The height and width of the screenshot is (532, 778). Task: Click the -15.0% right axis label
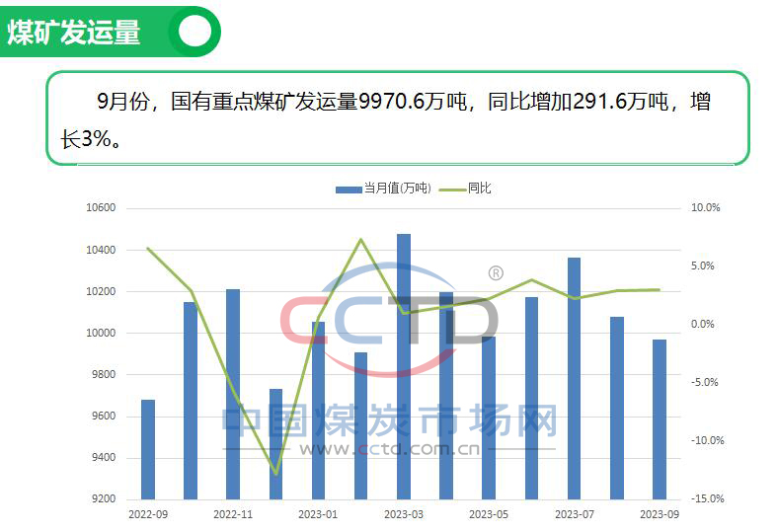[706, 499]
